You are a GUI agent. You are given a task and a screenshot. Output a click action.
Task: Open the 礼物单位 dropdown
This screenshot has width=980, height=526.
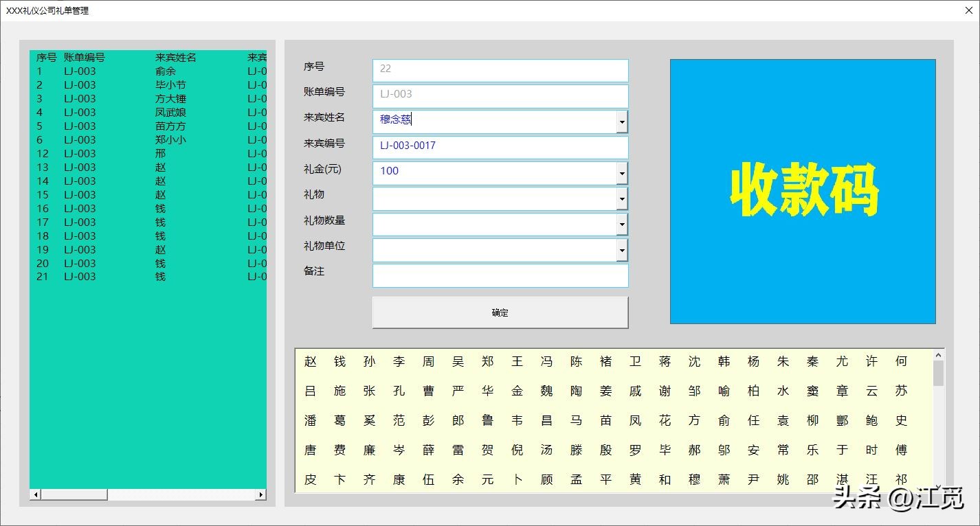point(623,249)
